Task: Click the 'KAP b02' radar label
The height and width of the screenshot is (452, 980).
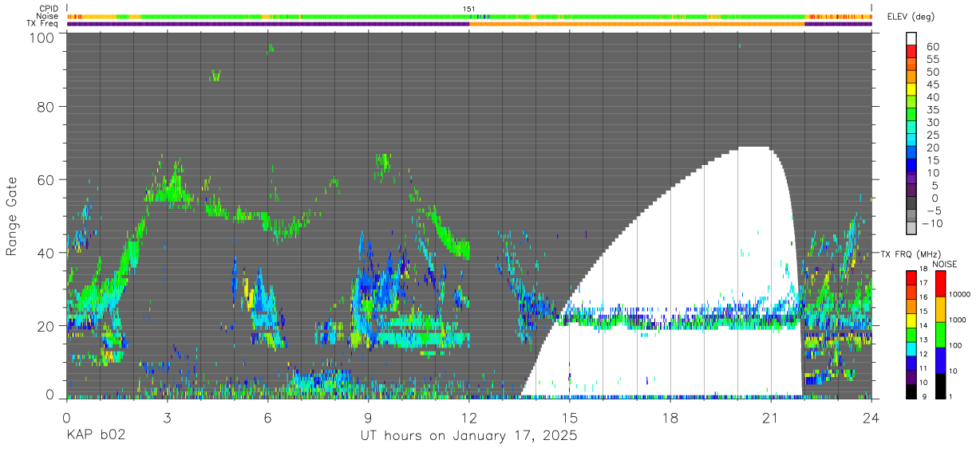Action: (x=95, y=436)
